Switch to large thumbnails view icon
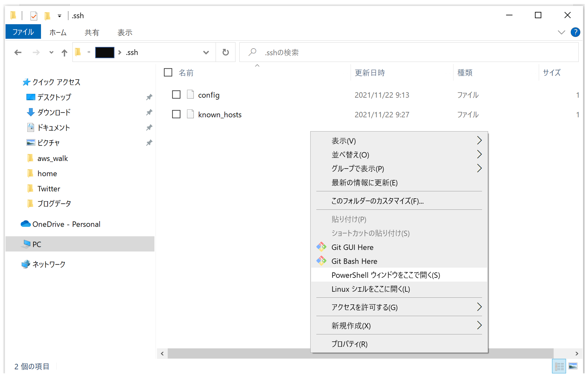This screenshot has height=379, width=588. point(573,366)
